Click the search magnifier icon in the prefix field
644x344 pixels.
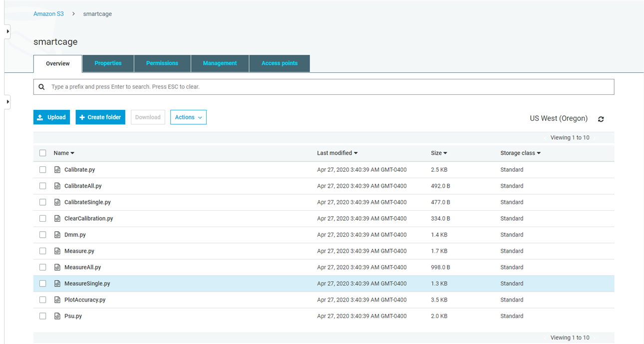42,87
